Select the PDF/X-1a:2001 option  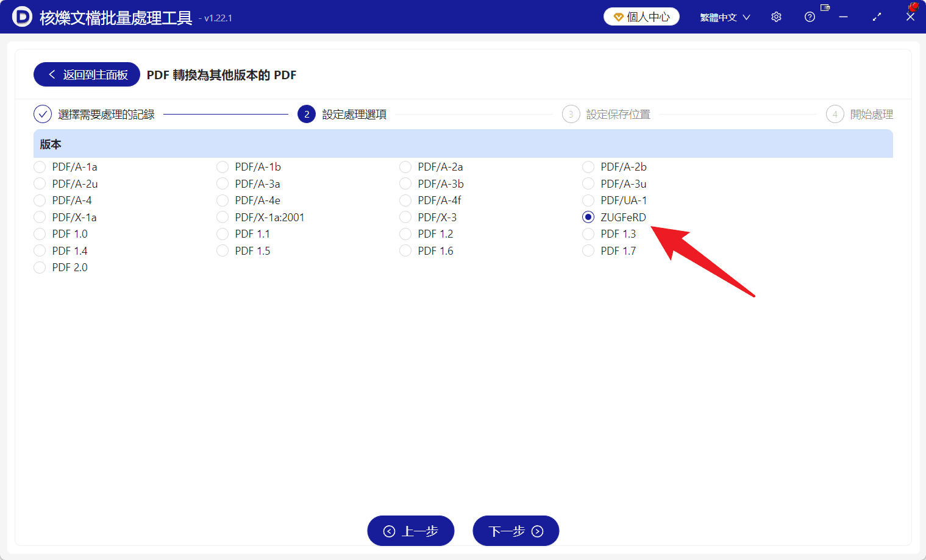tap(223, 217)
